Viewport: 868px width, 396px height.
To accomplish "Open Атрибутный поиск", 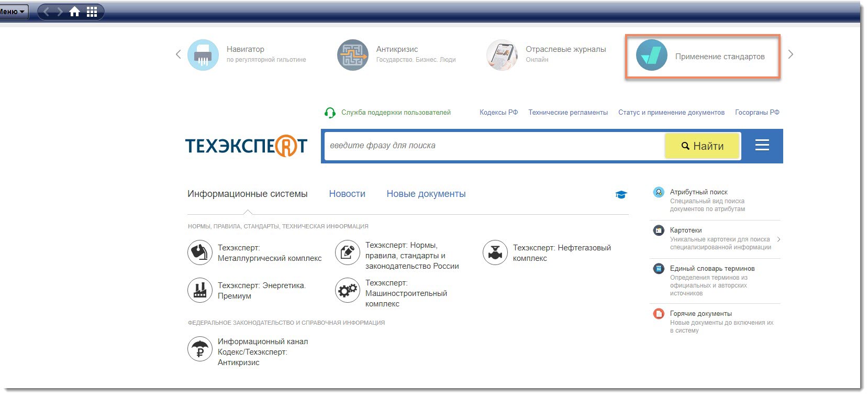I will point(699,192).
